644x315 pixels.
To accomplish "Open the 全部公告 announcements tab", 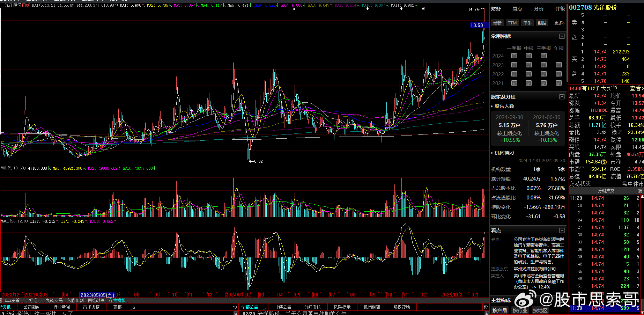I will pyautogui.click(x=250, y=307).
